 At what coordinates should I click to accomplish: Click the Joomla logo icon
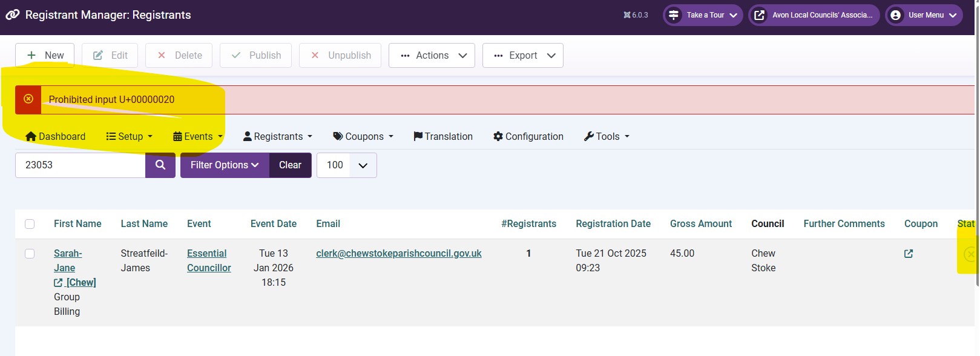click(x=13, y=15)
